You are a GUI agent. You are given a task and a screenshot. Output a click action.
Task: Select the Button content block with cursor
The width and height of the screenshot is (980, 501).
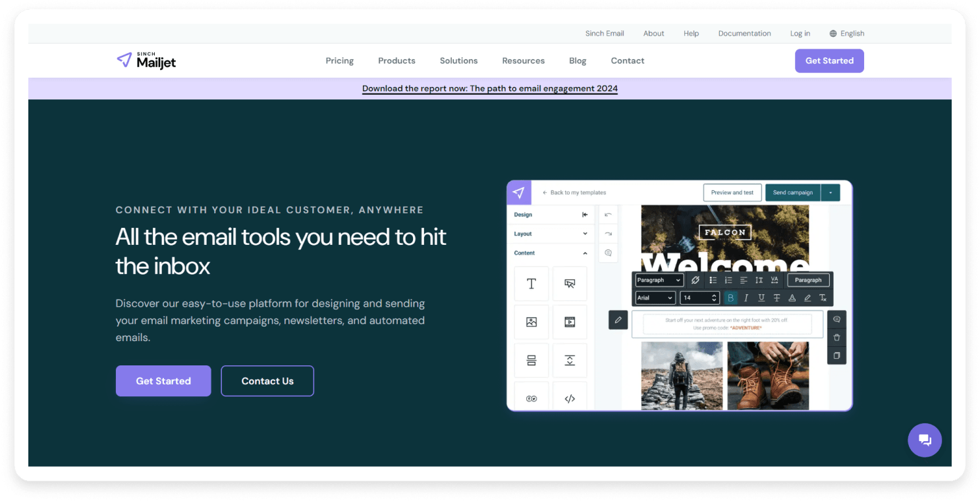coord(570,284)
